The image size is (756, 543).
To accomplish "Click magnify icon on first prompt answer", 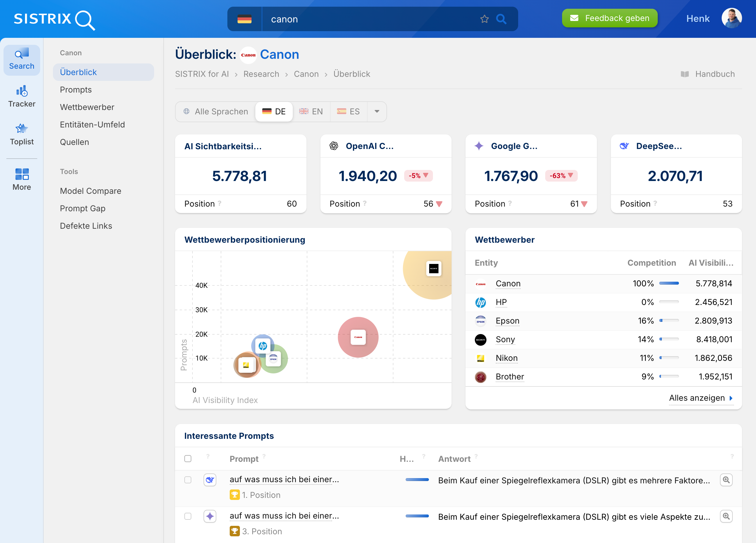I will coord(726,480).
